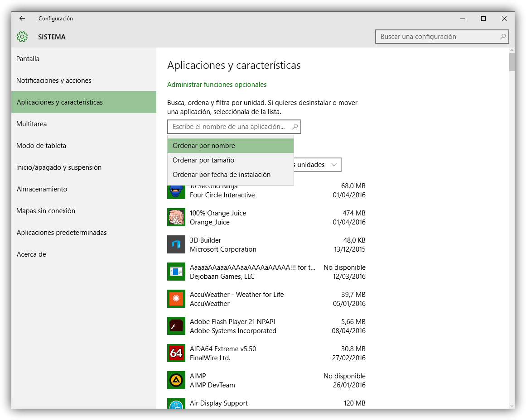The image size is (526, 420).
Task: Focus the application name search field
Action: tap(229, 127)
